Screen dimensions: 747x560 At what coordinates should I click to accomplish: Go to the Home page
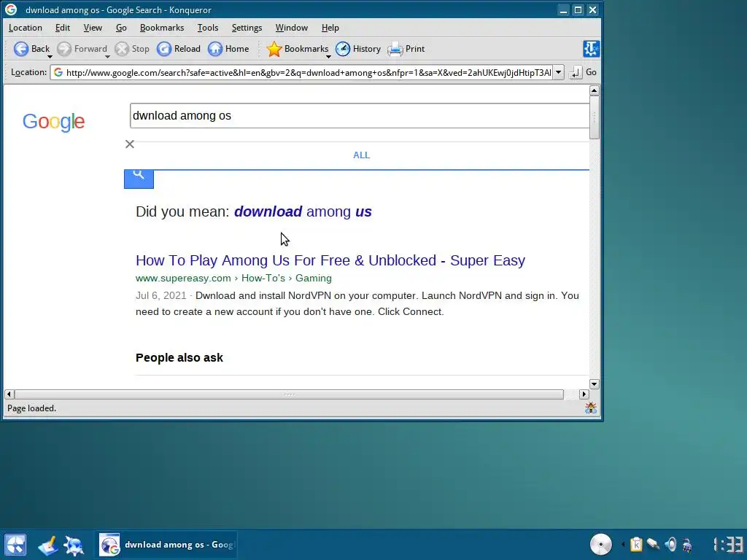tap(228, 49)
